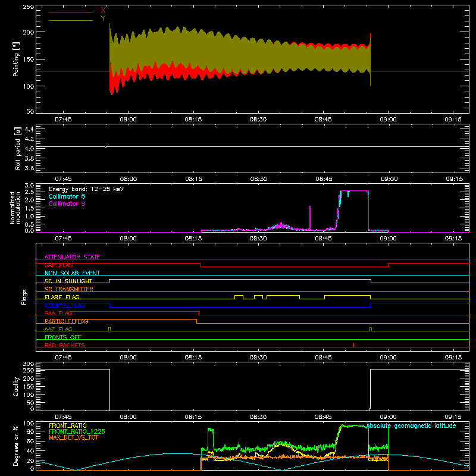The width and height of the screenshot is (476, 476).
Task: Click the AAZ_FLAG label
Action: point(58,330)
